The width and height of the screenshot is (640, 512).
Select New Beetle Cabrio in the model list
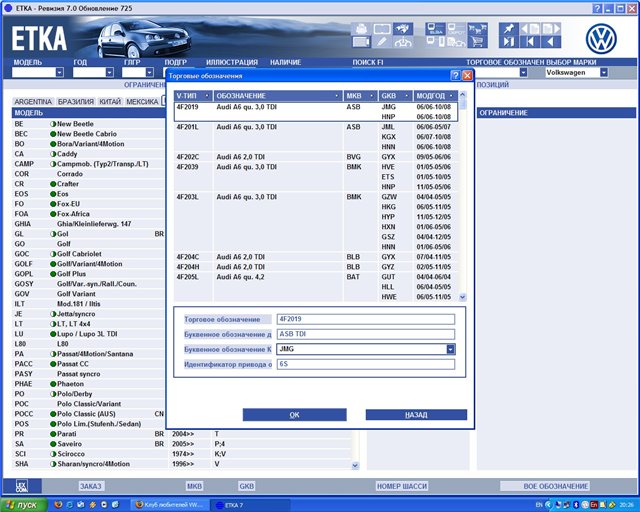87,134
